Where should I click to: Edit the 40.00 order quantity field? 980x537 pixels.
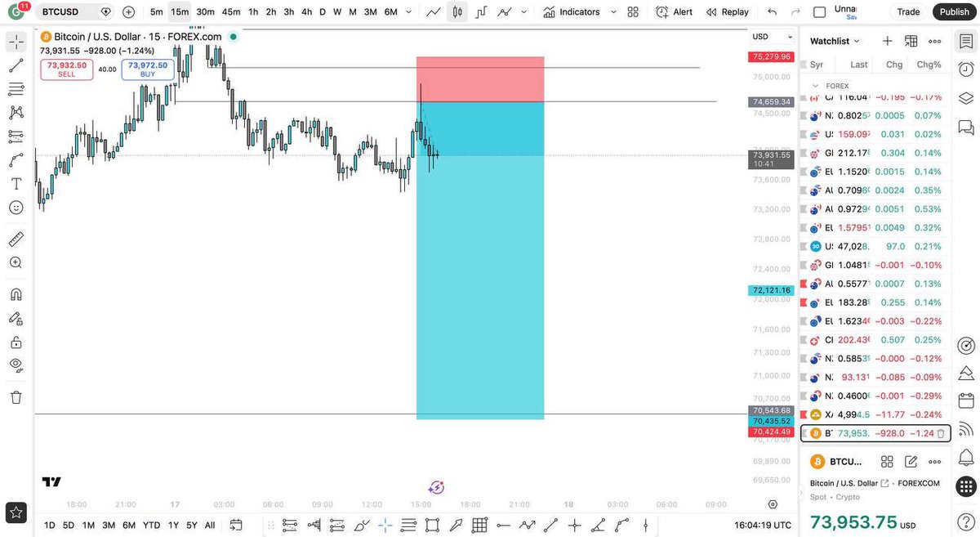[x=107, y=69]
